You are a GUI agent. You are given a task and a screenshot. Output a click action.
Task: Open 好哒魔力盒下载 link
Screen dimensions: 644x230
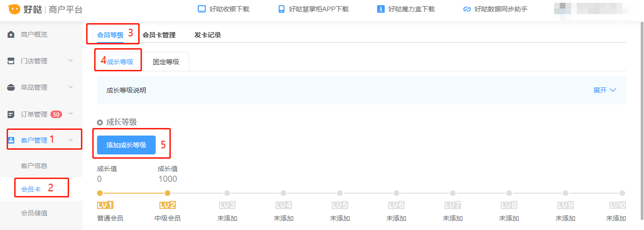(406, 9)
